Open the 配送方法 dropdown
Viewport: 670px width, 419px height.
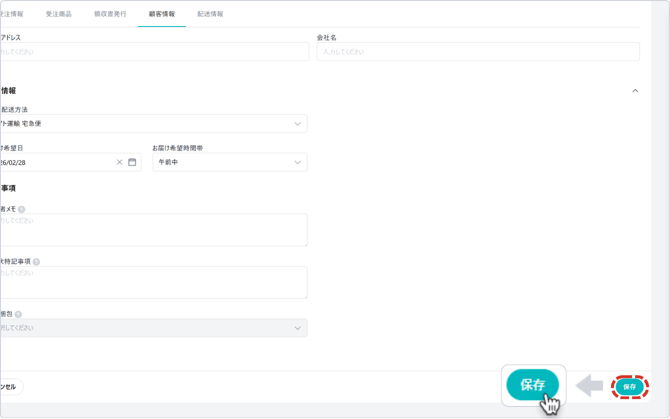[x=153, y=124]
